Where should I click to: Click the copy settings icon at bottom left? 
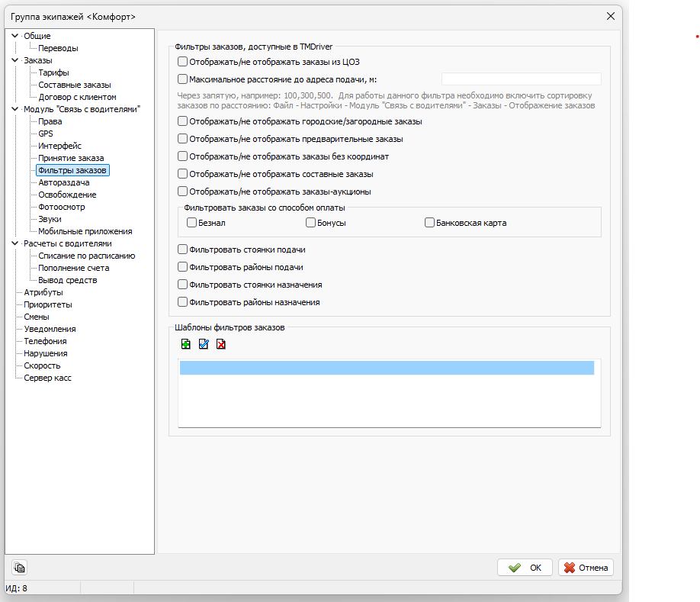click(x=19, y=567)
